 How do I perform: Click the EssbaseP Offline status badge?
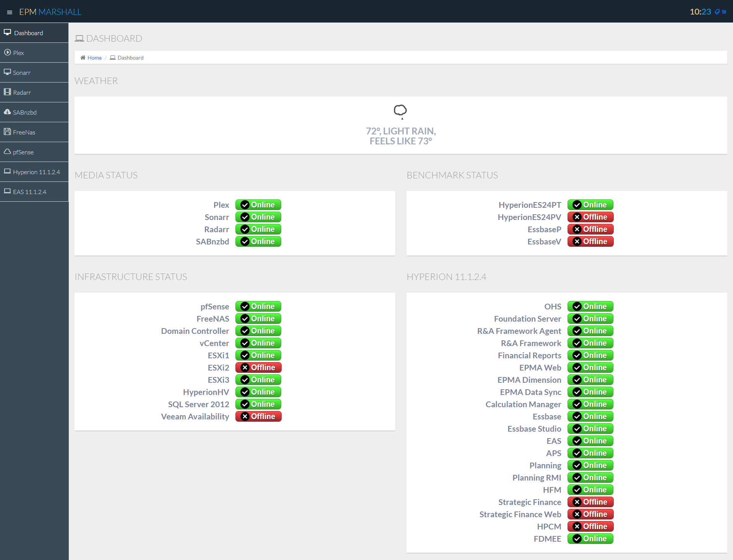click(x=590, y=229)
